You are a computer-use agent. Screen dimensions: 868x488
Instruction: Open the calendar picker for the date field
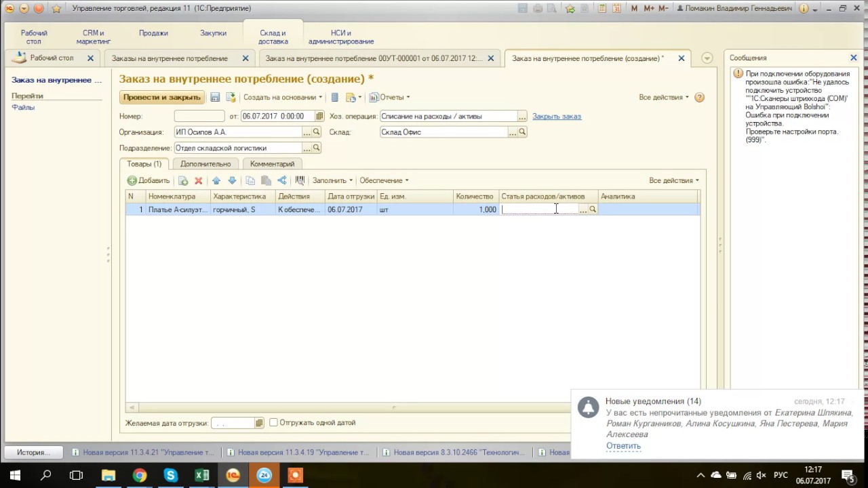(319, 116)
